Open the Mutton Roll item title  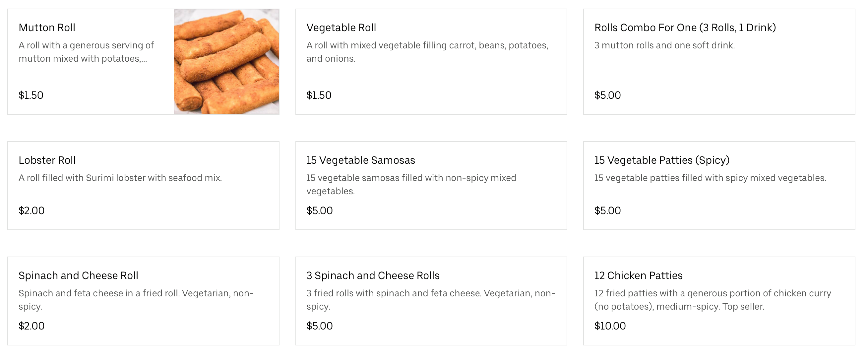47,28
